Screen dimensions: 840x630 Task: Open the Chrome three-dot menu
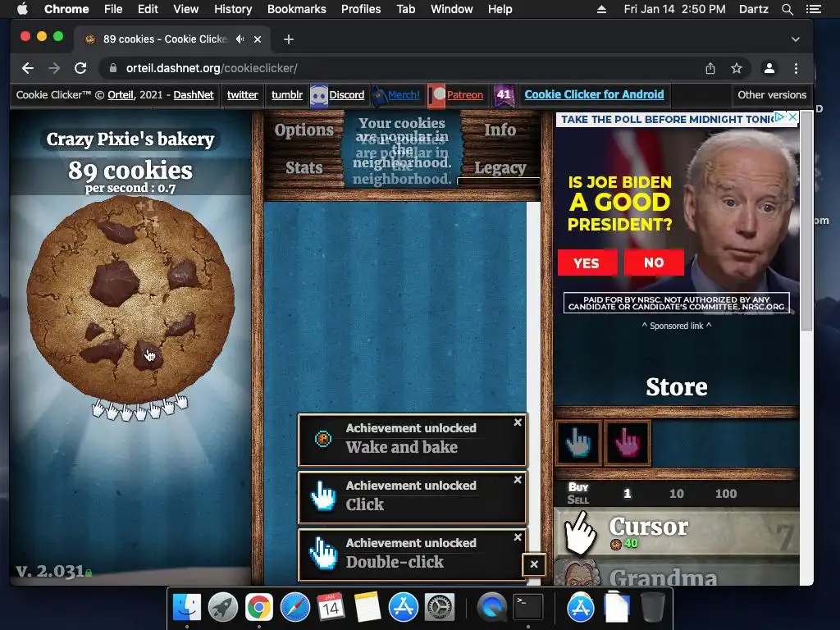tap(796, 68)
